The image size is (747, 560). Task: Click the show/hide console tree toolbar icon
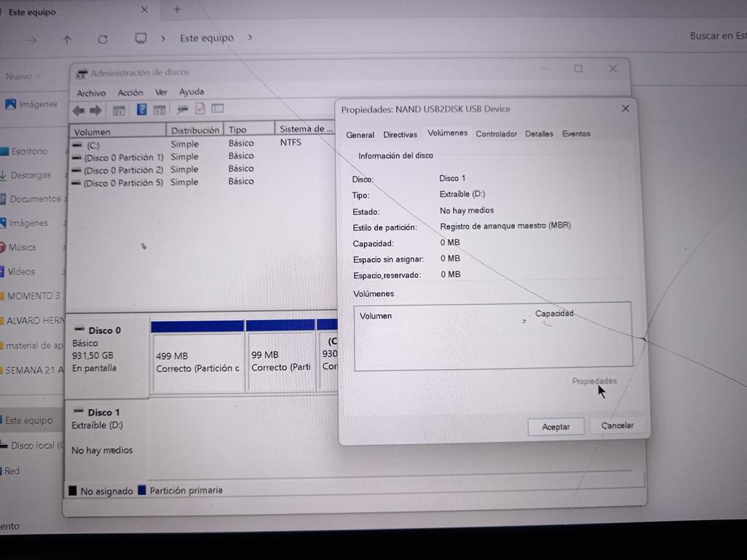[119, 110]
